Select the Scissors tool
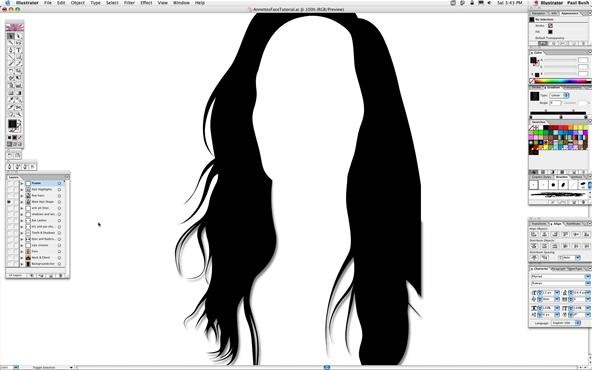This screenshot has width=592, height=370. click(x=18, y=107)
